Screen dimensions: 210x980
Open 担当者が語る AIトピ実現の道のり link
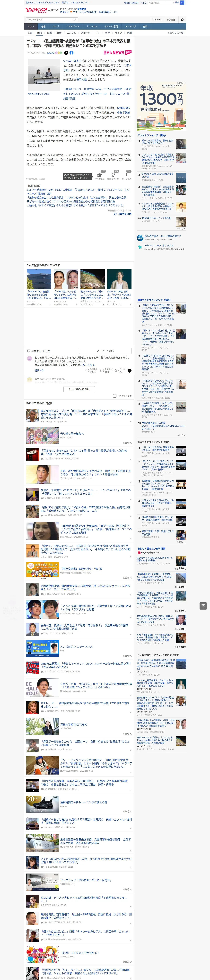click(163, 236)
